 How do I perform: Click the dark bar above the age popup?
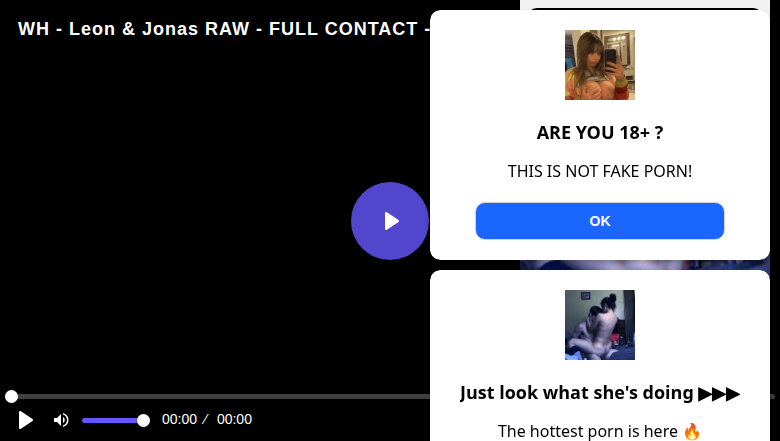pyautogui.click(x=645, y=8)
